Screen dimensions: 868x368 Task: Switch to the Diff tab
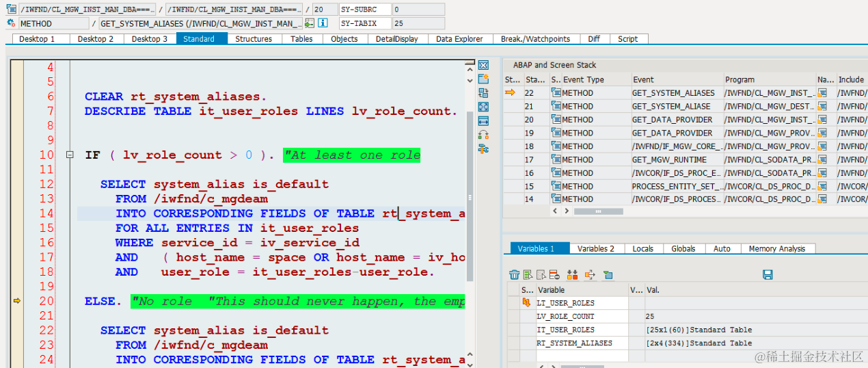point(595,39)
